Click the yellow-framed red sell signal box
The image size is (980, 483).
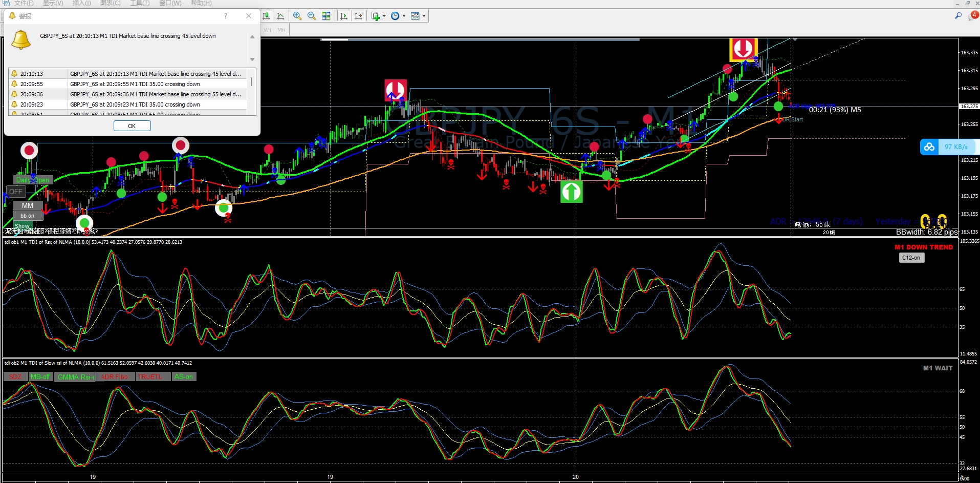[x=743, y=49]
